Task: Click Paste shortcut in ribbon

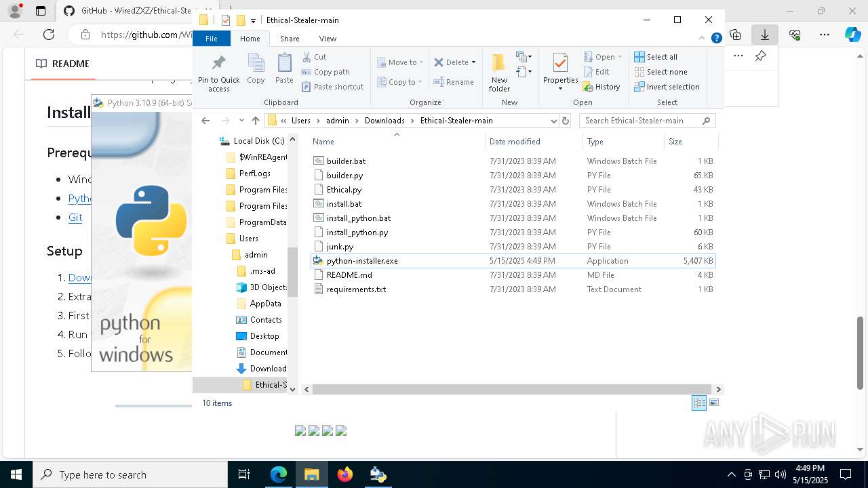Action: coord(332,87)
